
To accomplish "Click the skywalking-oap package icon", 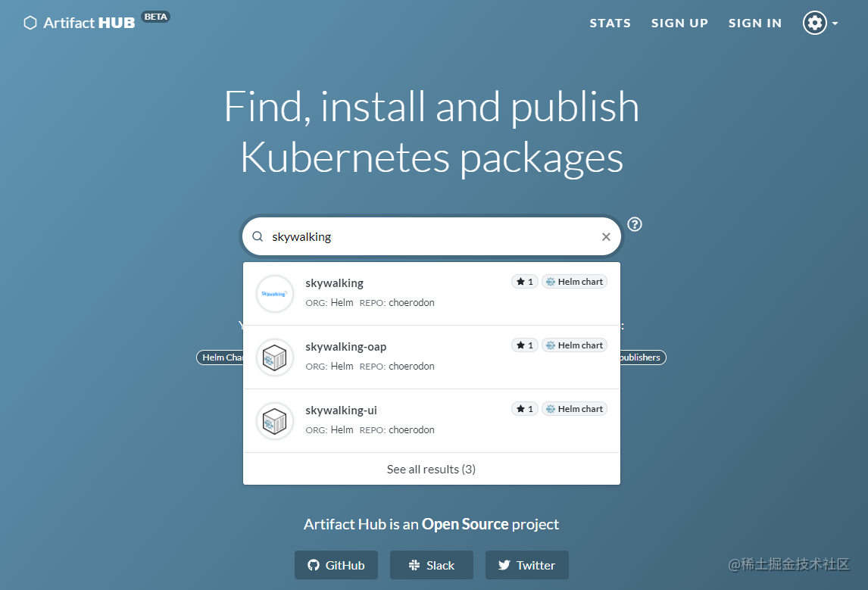I will [x=275, y=357].
